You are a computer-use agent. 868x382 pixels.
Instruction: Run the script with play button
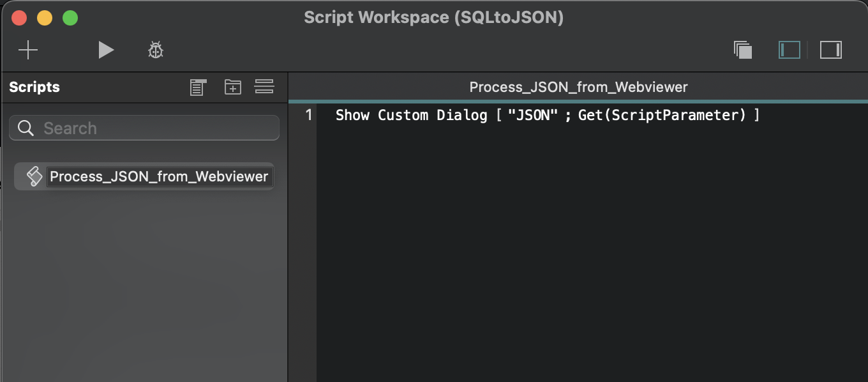point(106,50)
